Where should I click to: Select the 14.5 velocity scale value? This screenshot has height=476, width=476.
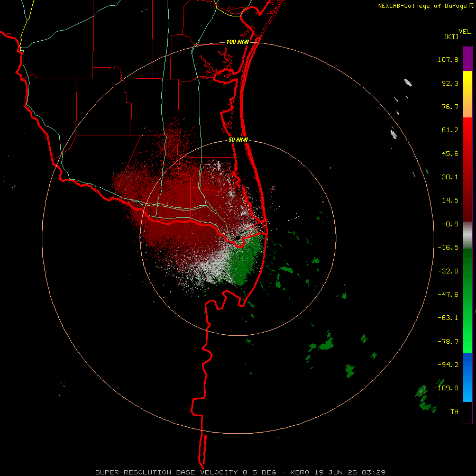[450, 200]
